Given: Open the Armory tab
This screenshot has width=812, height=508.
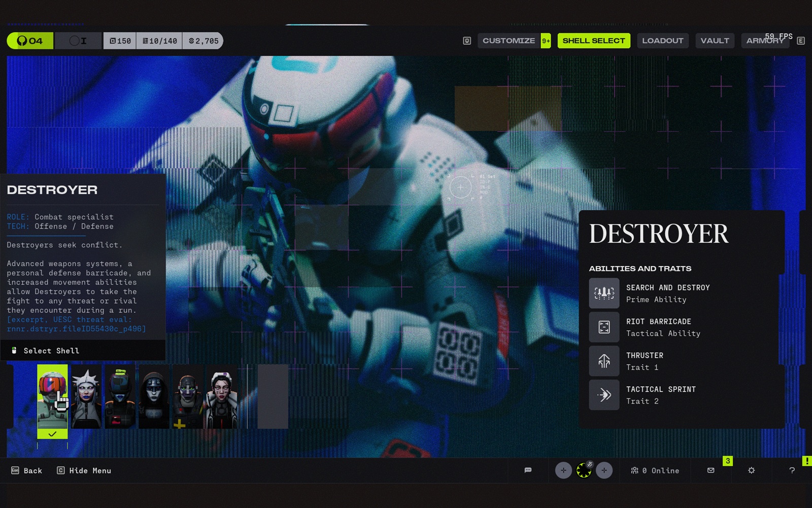Looking at the screenshot, I should coord(765,41).
